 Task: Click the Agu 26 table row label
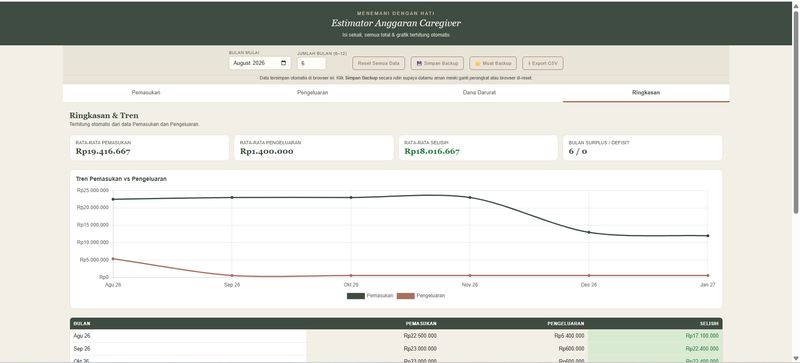[82, 336]
